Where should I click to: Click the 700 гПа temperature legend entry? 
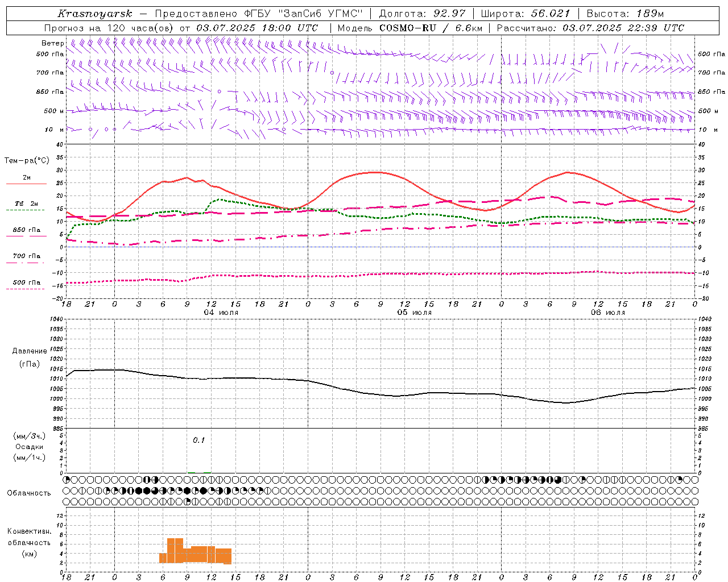tap(27, 256)
